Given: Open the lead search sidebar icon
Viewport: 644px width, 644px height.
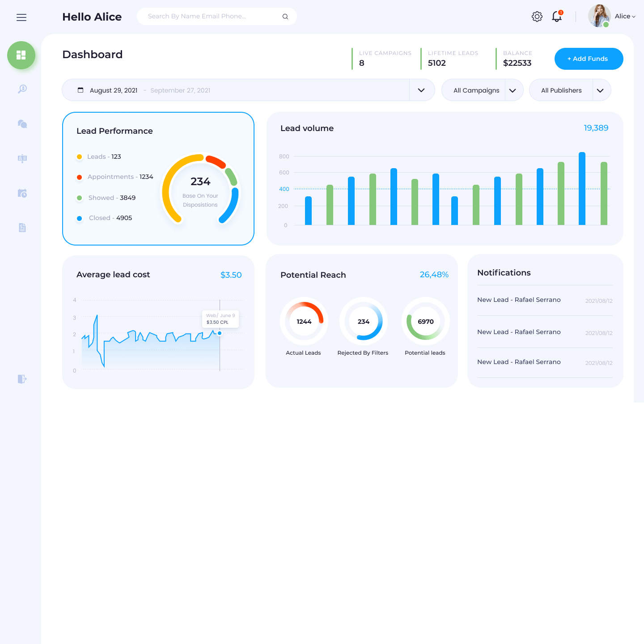Looking at the screenshot, I should tap(22, 89).
